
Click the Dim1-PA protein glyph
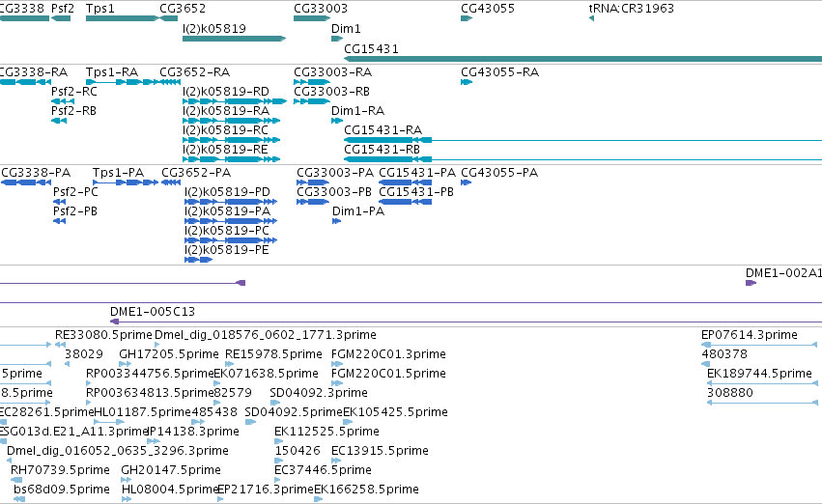click(x=336, y=221)
